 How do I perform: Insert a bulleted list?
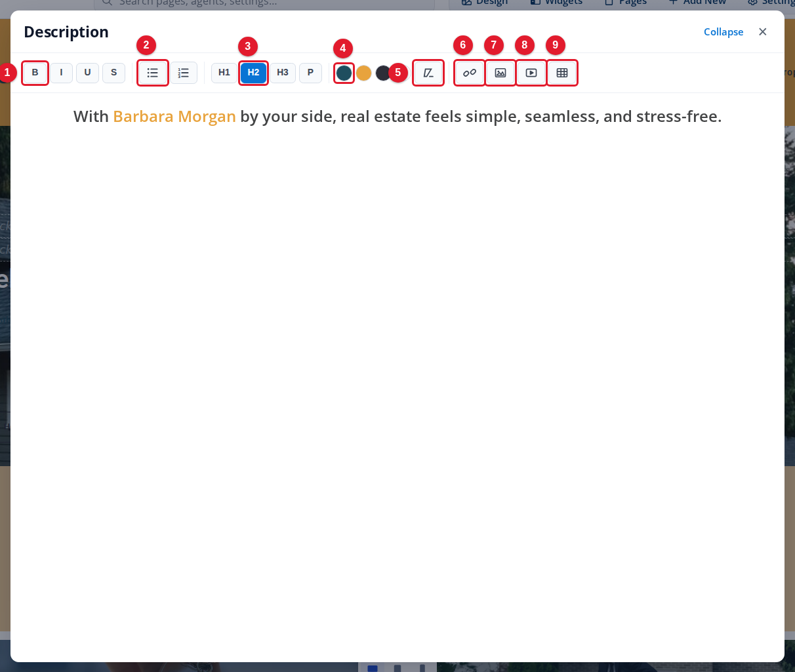point(153,73)
